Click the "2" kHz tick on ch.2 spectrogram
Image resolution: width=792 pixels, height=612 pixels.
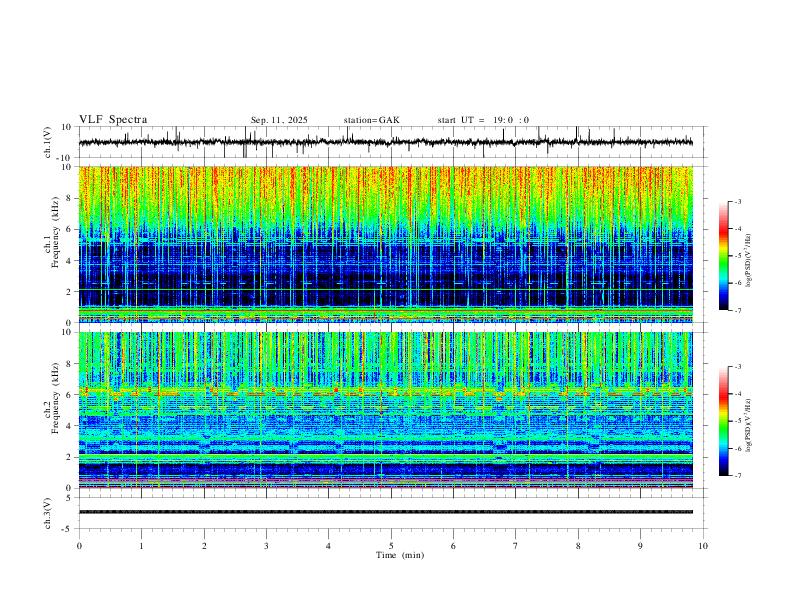[69, 457]
